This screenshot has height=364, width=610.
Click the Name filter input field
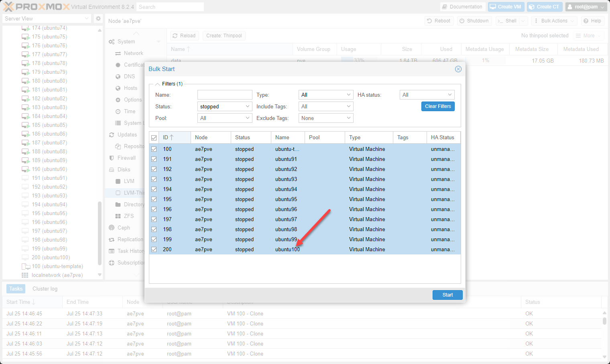pos(225,95)
